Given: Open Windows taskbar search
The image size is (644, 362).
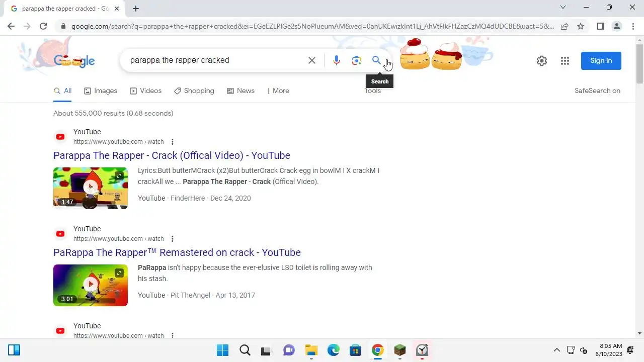Looking at the screenshot, I should click(x=245, y=350).
